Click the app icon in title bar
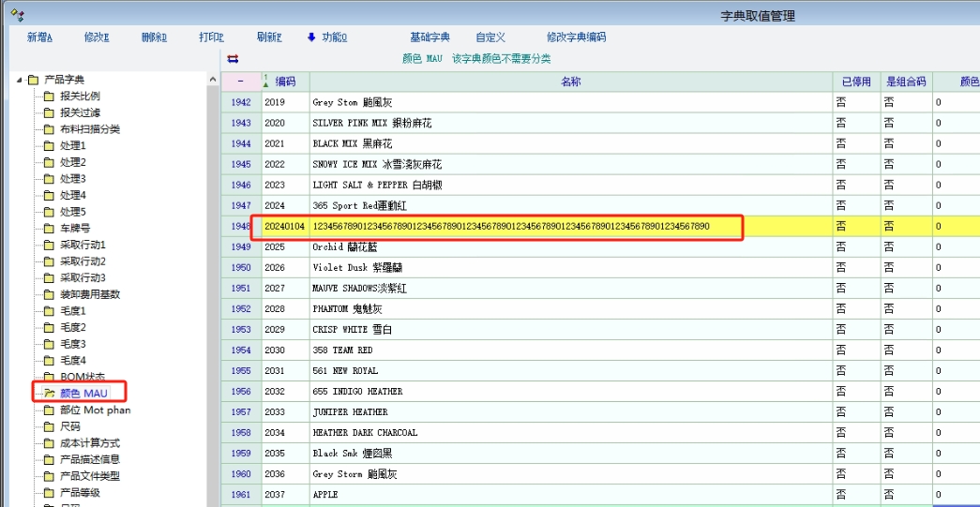 click(x=17, y=14)
